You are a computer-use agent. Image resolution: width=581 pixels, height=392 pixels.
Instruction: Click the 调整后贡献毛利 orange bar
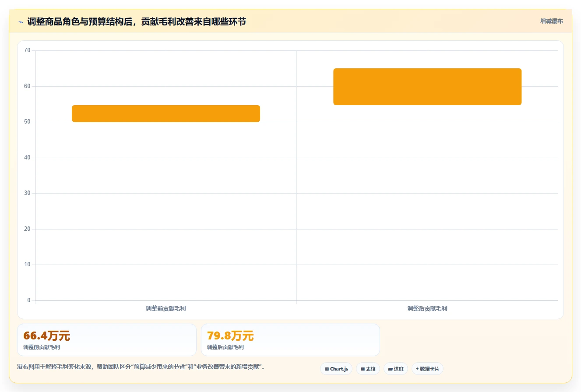pos(427,87)
